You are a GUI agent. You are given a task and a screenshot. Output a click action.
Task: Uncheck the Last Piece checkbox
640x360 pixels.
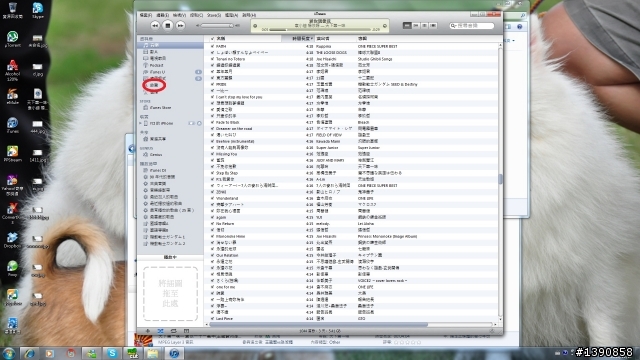tap(212, 319)
